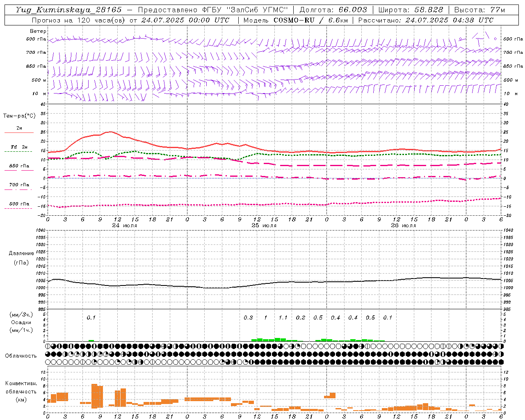Click the '(мм/3ч.)' precipitation unit label
The height and width of the screenshot is (420, 525).
21,315
